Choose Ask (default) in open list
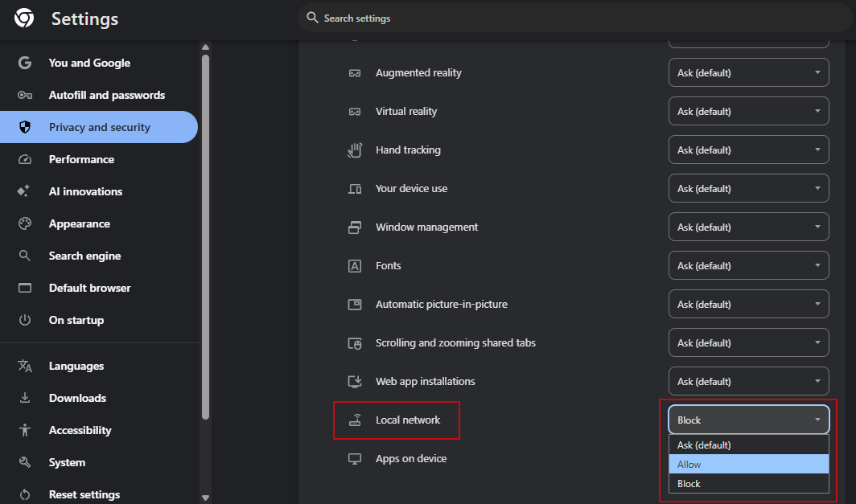Viewport: 856px width, 504px height. click(748, 445)
